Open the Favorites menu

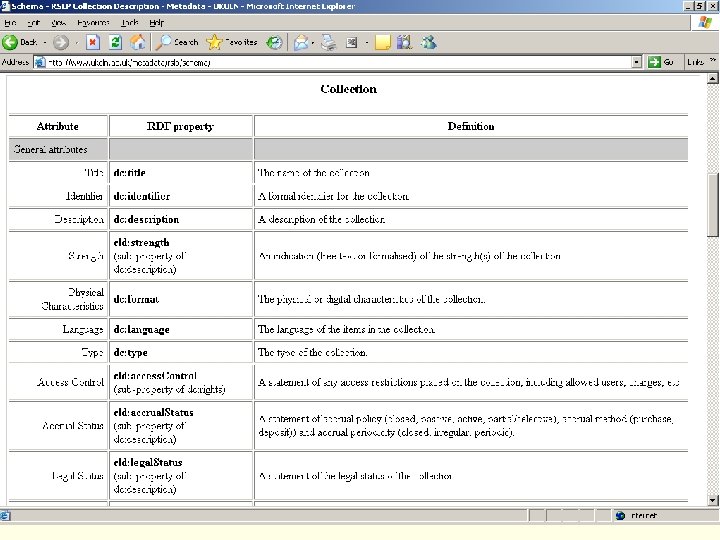[93, 22]
